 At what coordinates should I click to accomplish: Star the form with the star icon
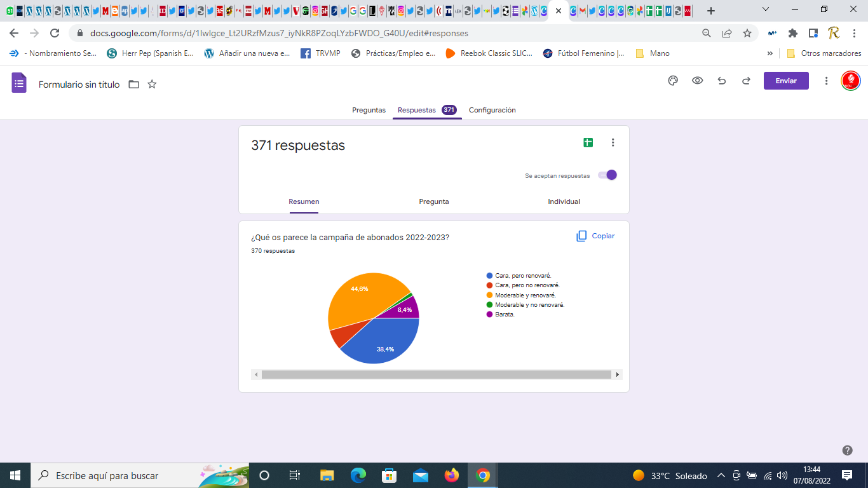point(152,84)
